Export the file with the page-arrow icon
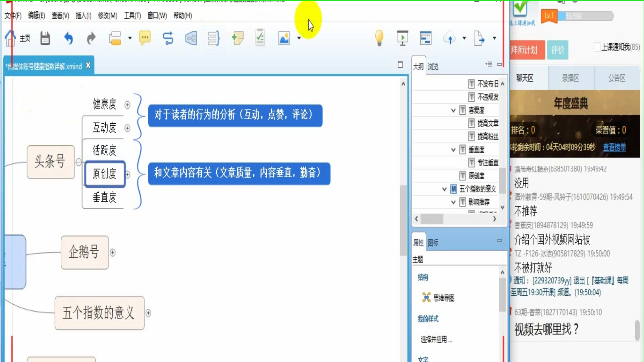Image resolution: width=644 pixels, height=362 pixels. point(479,38)
